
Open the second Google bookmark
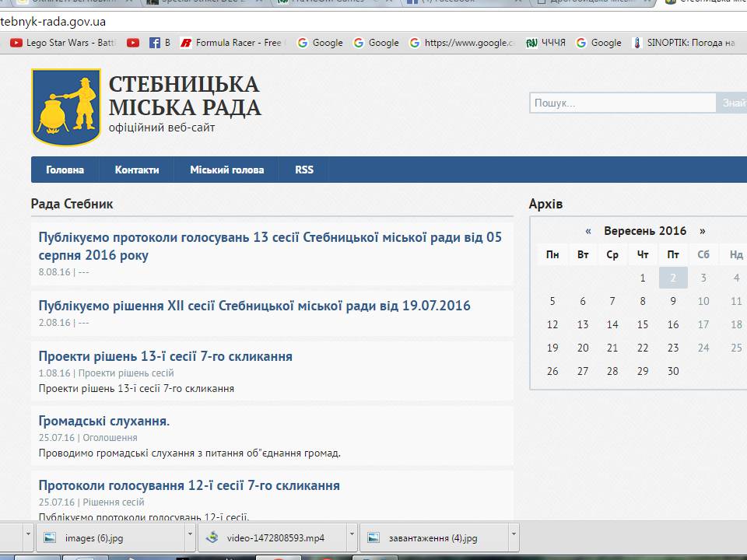(x=376, y=43)
